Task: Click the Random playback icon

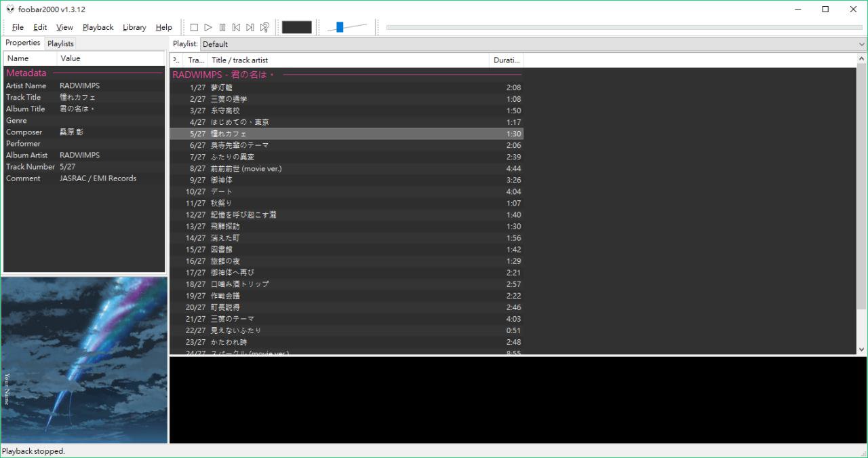Action: [x=264, y=27]
